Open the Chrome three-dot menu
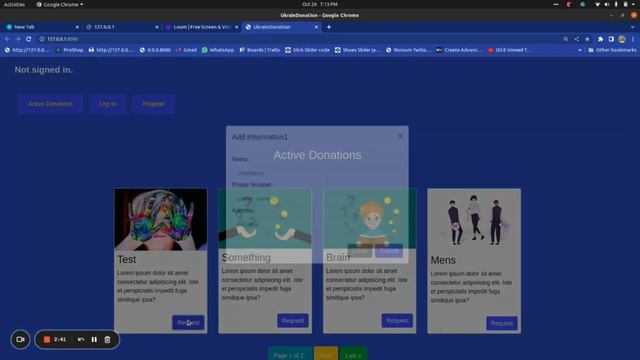The image size is (640, 360). click(633, 39)
